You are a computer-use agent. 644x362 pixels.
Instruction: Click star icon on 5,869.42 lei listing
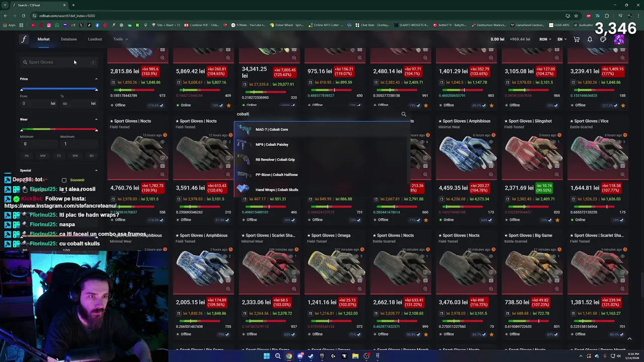pyautogui.click(x=228, y=105)
